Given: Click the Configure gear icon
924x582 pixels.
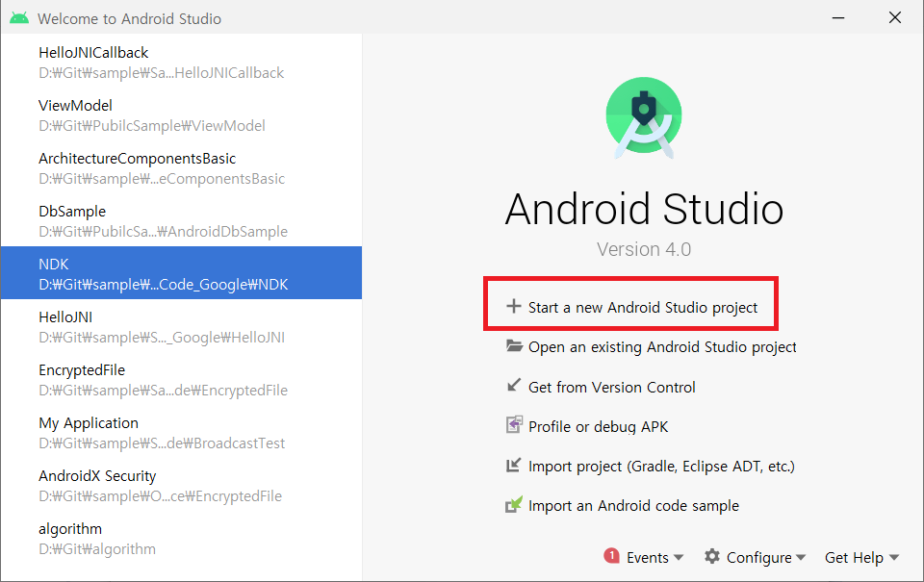Looking at the screenshot, I should coord(712,556).
